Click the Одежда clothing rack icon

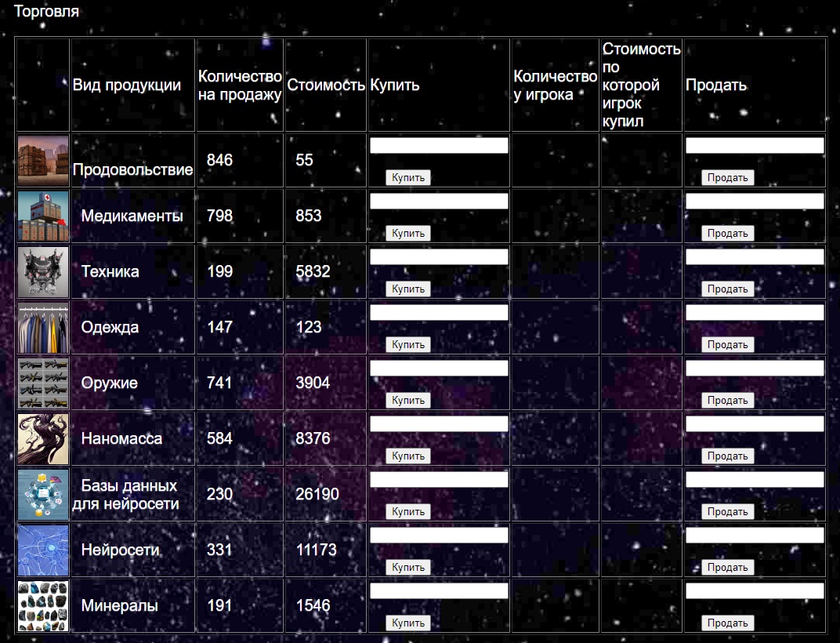tap(43, 328)
